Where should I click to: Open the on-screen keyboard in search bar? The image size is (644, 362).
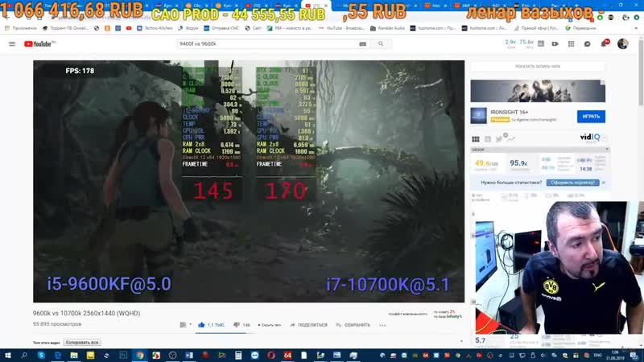point(363,44)
